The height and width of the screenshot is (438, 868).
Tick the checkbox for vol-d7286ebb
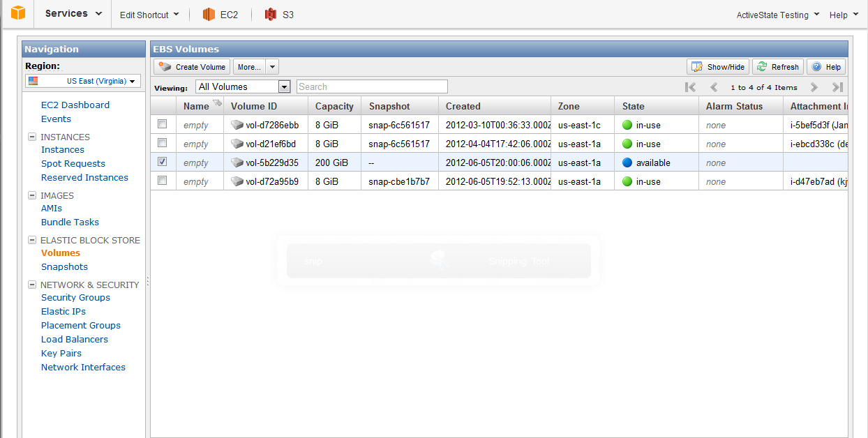tap(163, 124)
